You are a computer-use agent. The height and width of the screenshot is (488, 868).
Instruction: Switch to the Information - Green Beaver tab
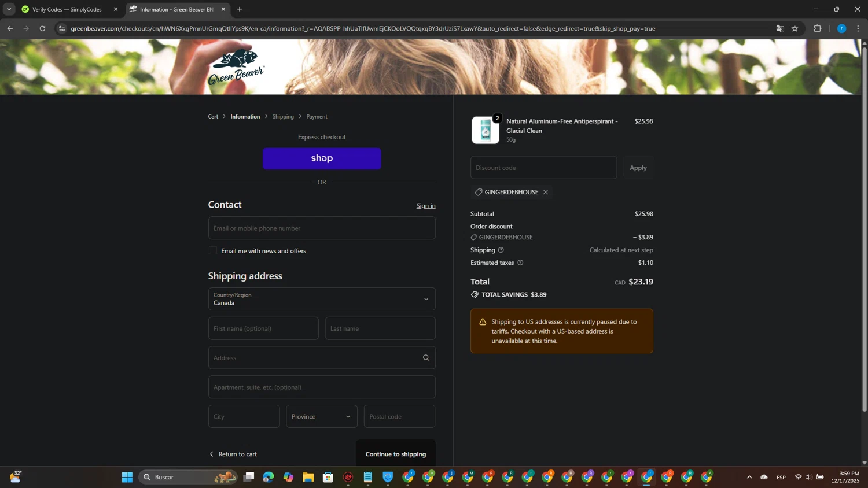coord(176,9)
